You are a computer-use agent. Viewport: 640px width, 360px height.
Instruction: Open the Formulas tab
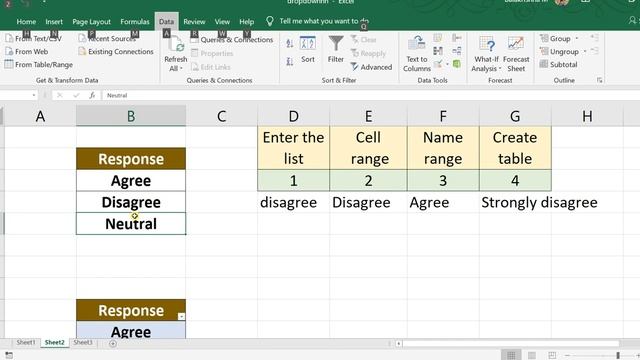(x=135, y=22)
